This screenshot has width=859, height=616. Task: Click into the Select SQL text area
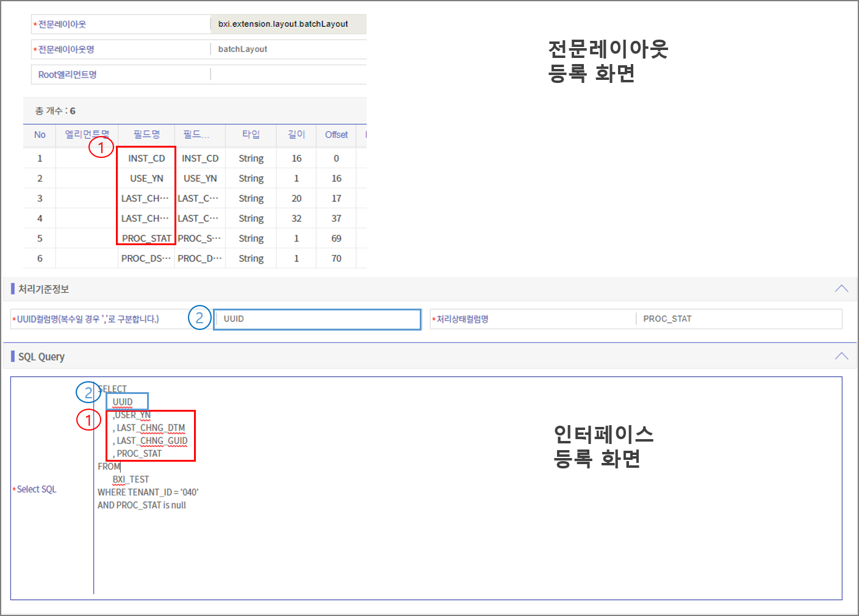coord(468,488)
